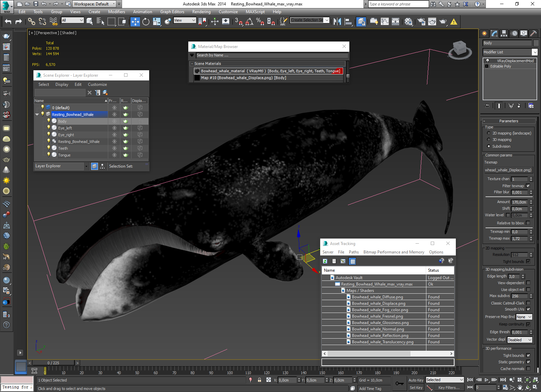The height and width of the screenshot is (392, 541).
Task: Open Bitmap Performance and Memory menu
Action: (394, 252)
